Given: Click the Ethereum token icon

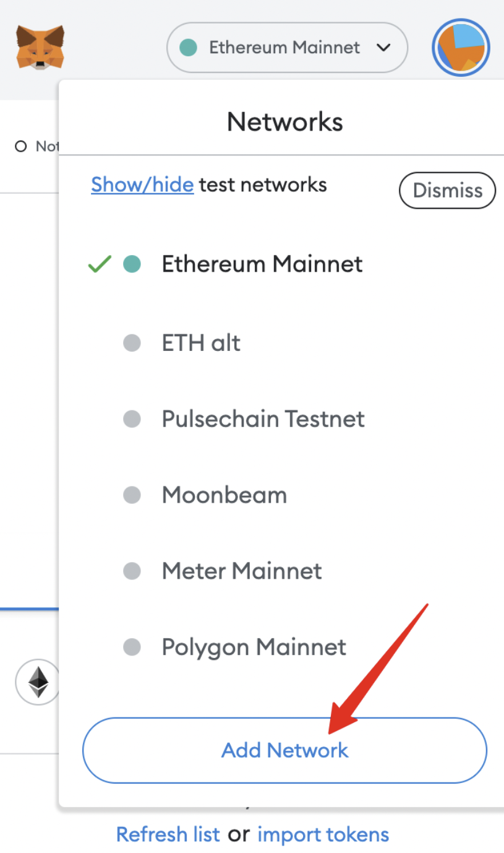Looking at the screenshot, I should [38, 682].
